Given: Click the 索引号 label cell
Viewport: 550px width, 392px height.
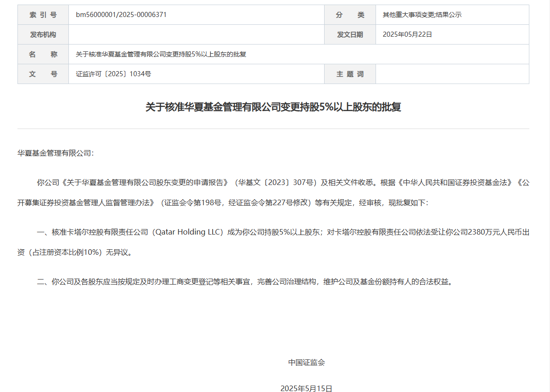Looking at the screenshot, I should tap(43, 15).
